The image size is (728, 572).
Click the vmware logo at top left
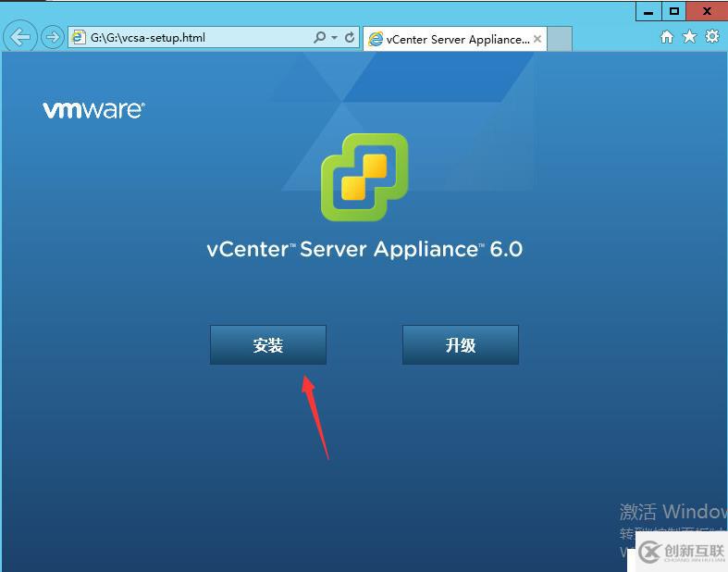pos(93,110)
